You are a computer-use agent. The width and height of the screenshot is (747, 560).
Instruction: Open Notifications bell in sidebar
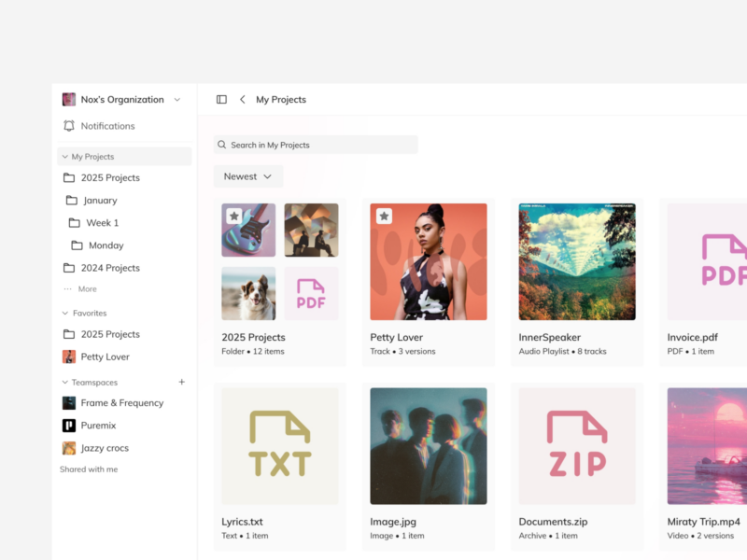69,126
